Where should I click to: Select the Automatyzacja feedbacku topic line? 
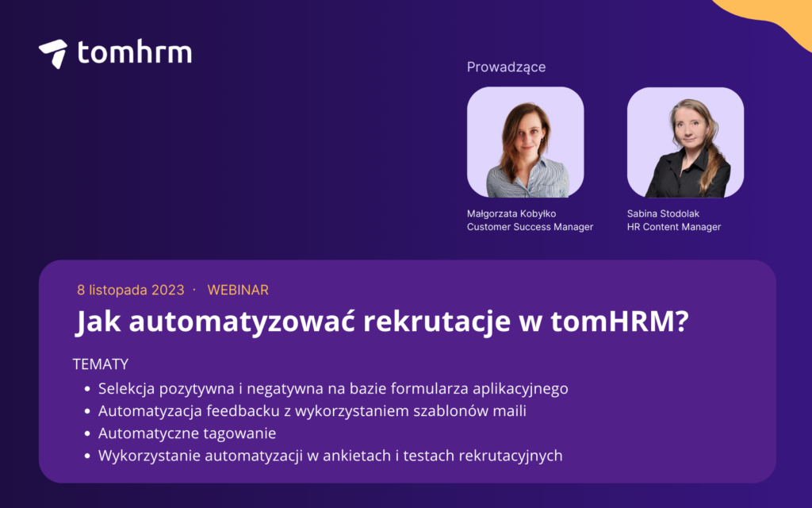(312, 411)
